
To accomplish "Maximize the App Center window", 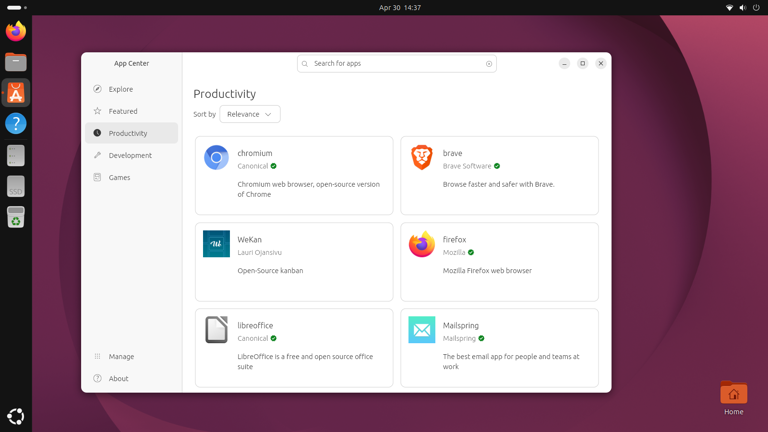I will tap(582, 64).
